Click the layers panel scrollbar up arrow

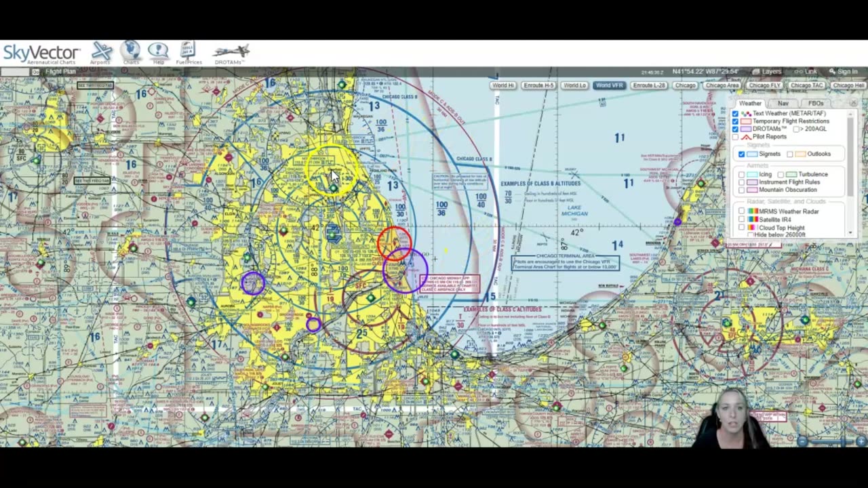click(x=852, y=113)
